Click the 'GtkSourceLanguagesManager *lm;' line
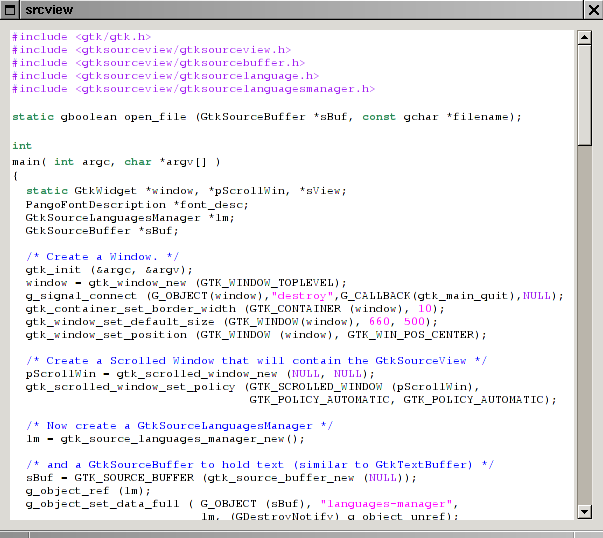Viewport: 603px width, 538px height. [x=130, y=218]
